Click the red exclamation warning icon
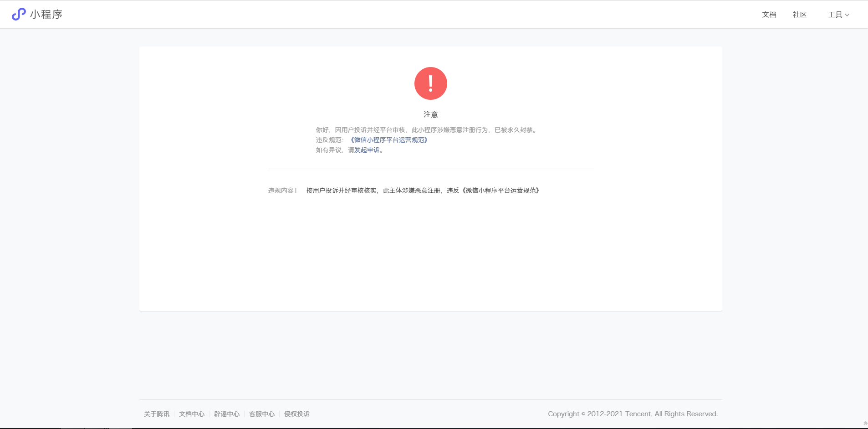 [431, 83]
